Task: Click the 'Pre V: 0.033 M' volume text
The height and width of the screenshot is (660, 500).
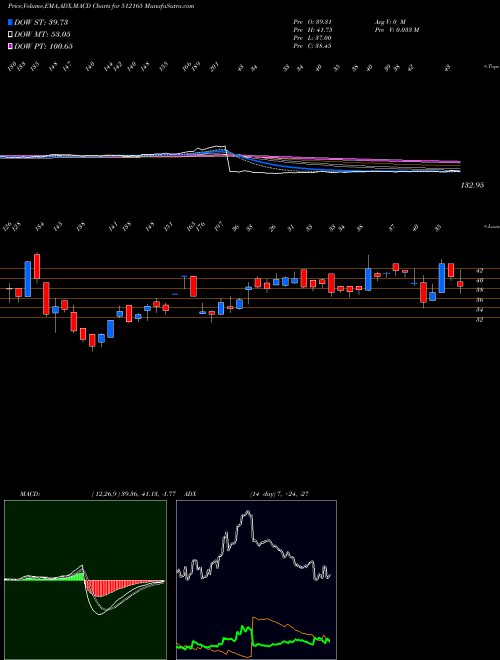Action: 396,30
